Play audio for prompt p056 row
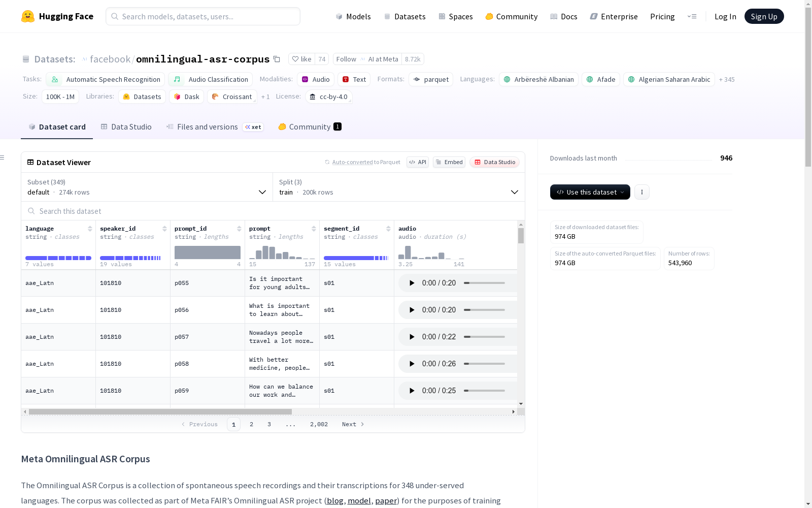The image size is (812, 508). [x=412, y=310]
